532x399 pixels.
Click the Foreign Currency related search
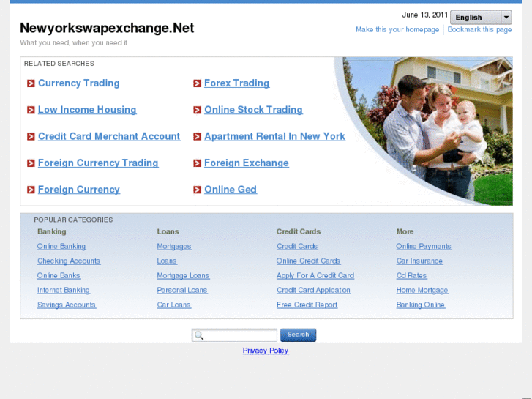[x=79, y=190]
